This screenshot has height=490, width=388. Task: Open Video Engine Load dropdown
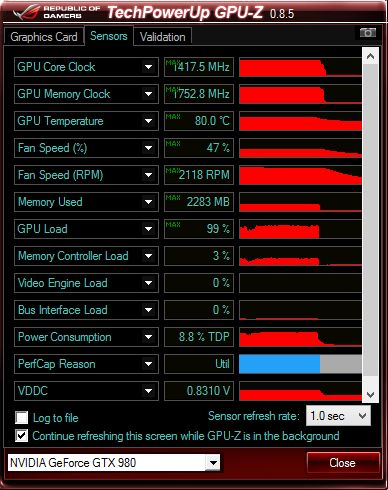pos(148,283)
